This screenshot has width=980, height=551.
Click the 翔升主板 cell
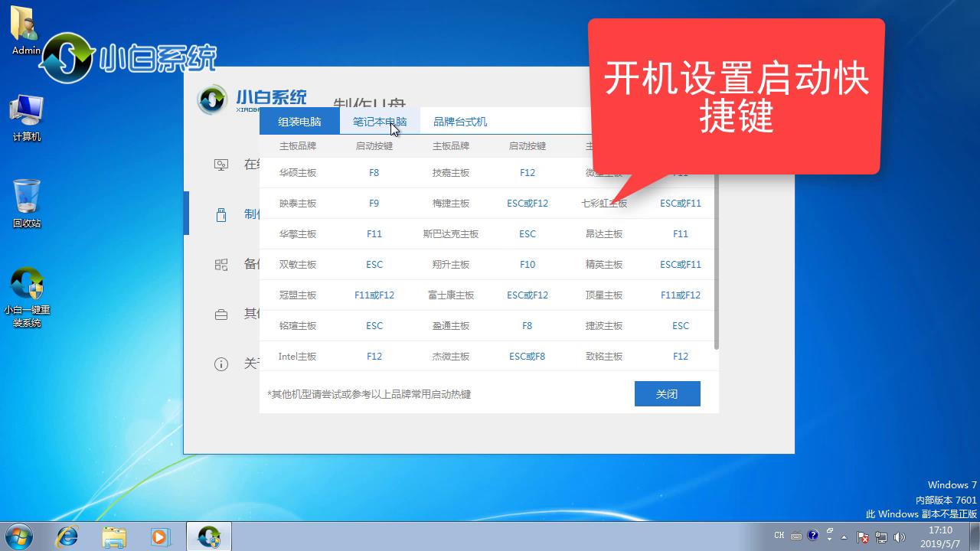coord(451,264)
